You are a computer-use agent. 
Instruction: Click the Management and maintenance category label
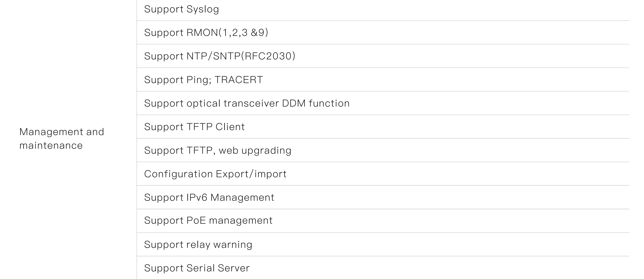pos(62,139)
